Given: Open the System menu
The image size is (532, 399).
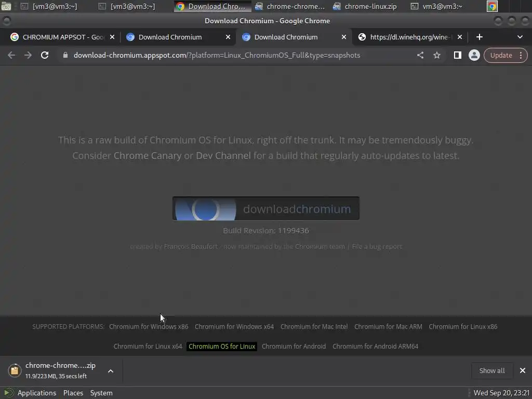Looking at the screenshot, I should coord(101,393).
